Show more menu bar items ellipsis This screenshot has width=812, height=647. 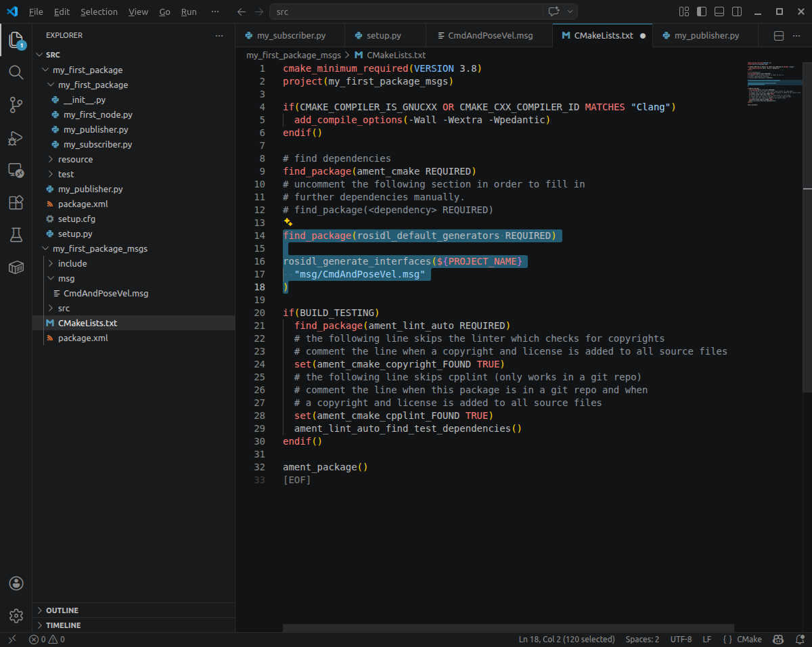(x=215, y=12)
